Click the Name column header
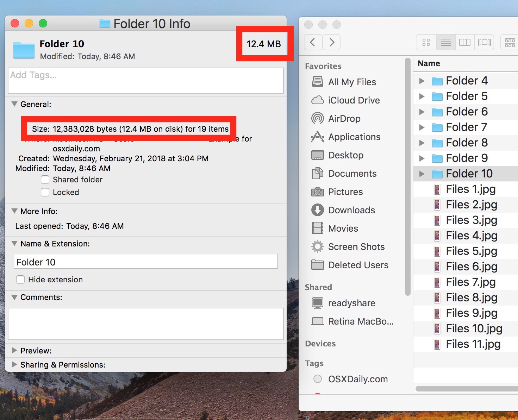This screenshot has width=518, height=420. pos(429,63)
